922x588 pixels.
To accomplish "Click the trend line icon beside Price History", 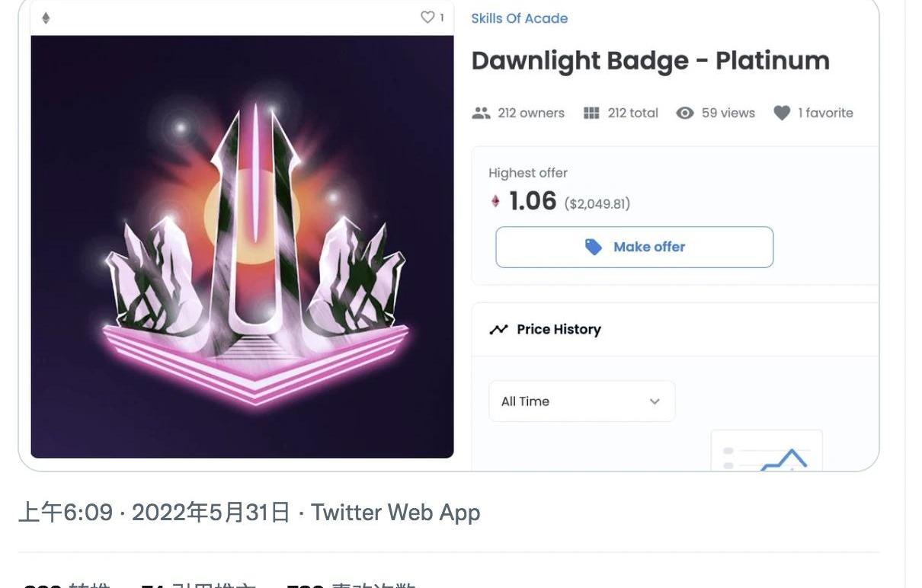I will pyautogui.click(x=498, y=329).
